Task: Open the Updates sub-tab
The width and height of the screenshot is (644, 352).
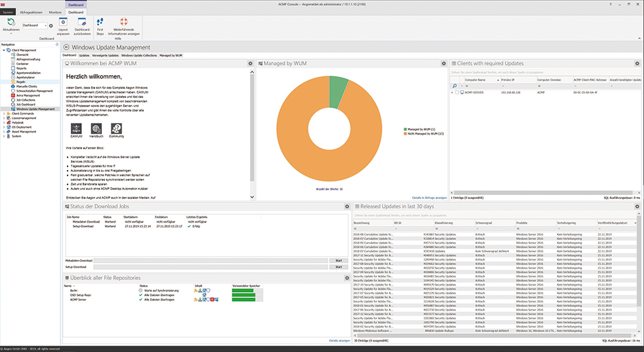Action: click(x=84, y=55)
